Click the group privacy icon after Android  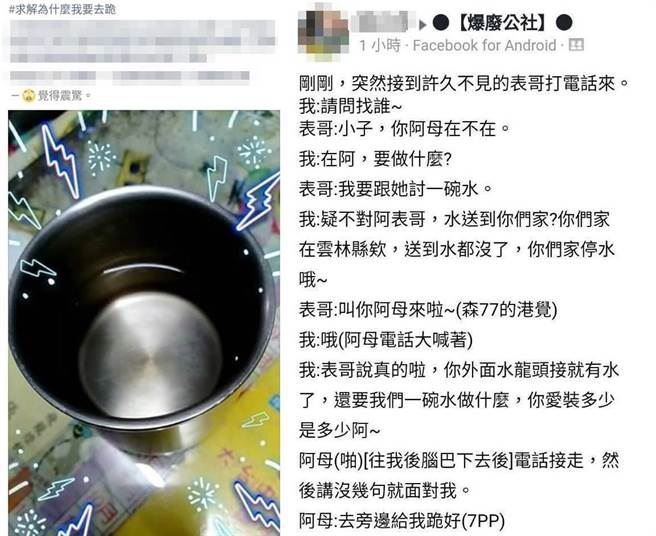click(577, 45)
